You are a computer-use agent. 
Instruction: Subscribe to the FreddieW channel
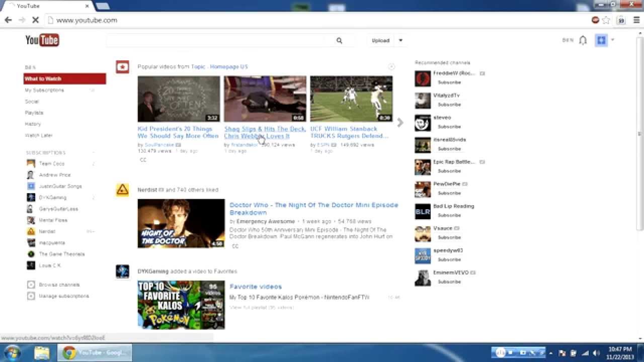(449, 82)
